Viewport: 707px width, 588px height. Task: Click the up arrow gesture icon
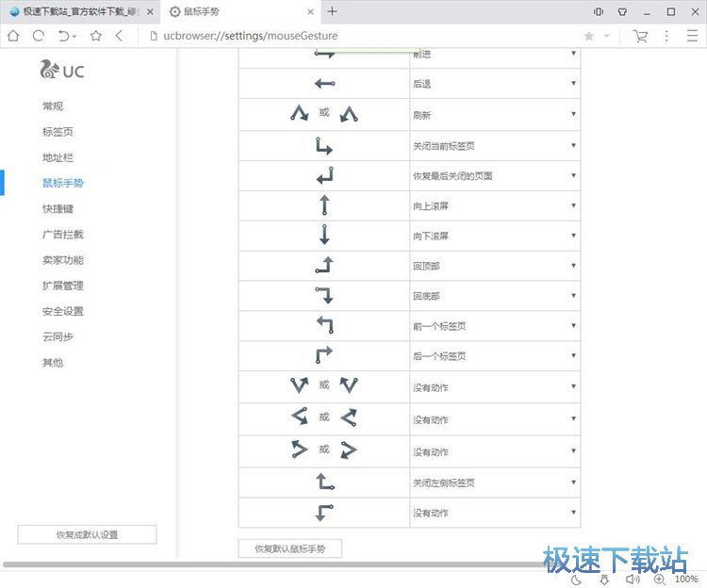point(324,205)
